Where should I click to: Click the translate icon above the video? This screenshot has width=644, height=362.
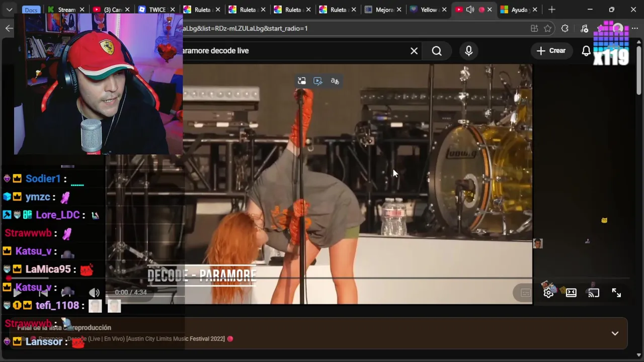(335, 81)
